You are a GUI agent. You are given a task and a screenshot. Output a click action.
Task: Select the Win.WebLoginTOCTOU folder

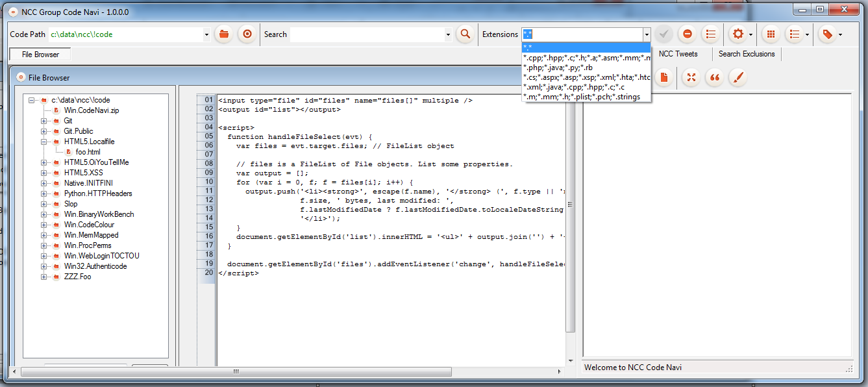(x=101, y=256)
